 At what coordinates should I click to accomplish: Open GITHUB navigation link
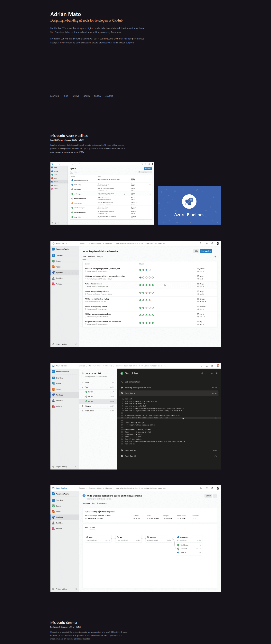click(x=86, y=96)
